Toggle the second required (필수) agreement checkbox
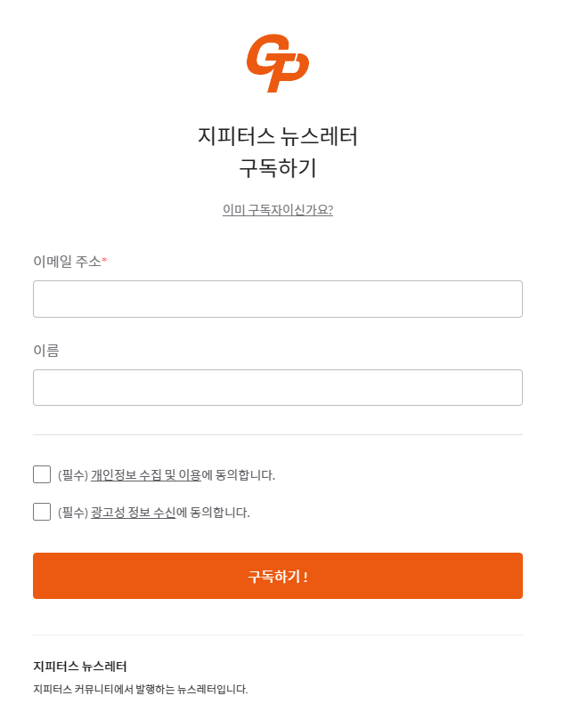Screen dimensions: 562x728 point(42,511)
